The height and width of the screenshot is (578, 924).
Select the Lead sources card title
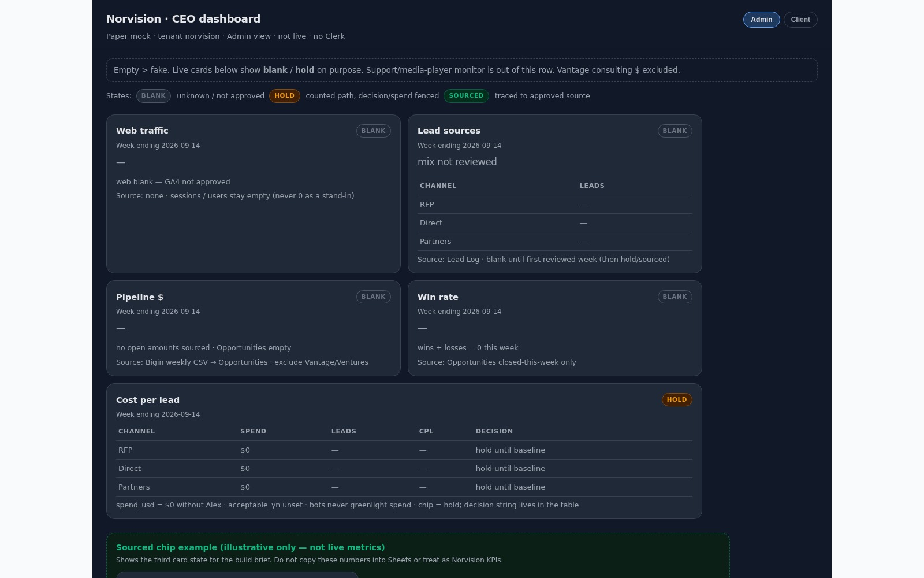pos(449,131)
